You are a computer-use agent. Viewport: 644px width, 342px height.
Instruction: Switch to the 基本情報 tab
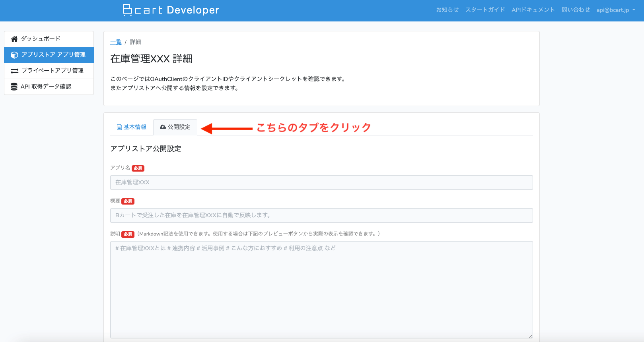click(132, 127)
